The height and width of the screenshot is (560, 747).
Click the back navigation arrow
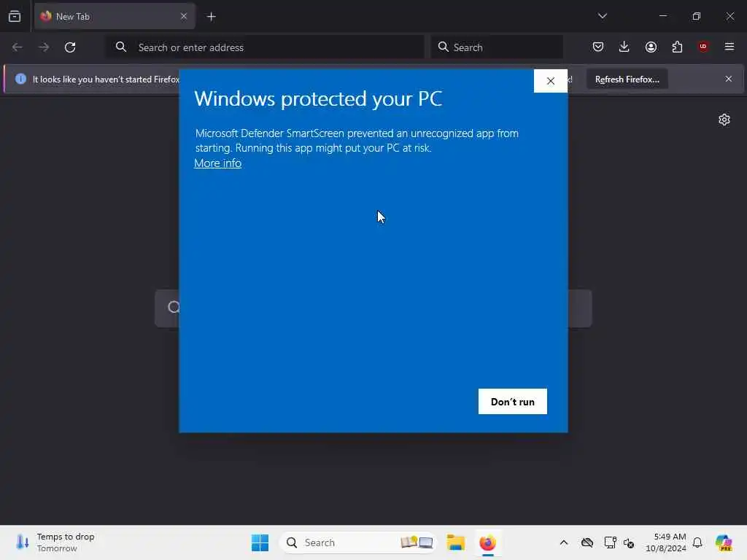pyautogui.click(x=18, y=47)
